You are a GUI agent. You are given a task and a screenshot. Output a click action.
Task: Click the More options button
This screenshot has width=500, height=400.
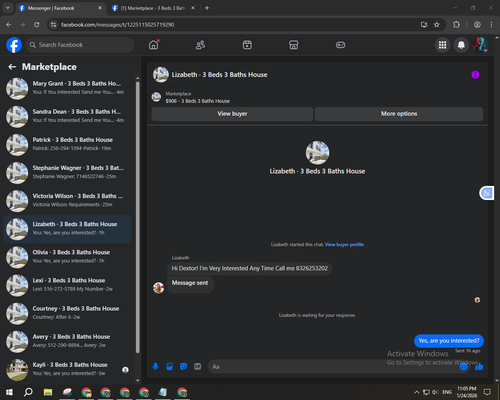pos(399,114)
